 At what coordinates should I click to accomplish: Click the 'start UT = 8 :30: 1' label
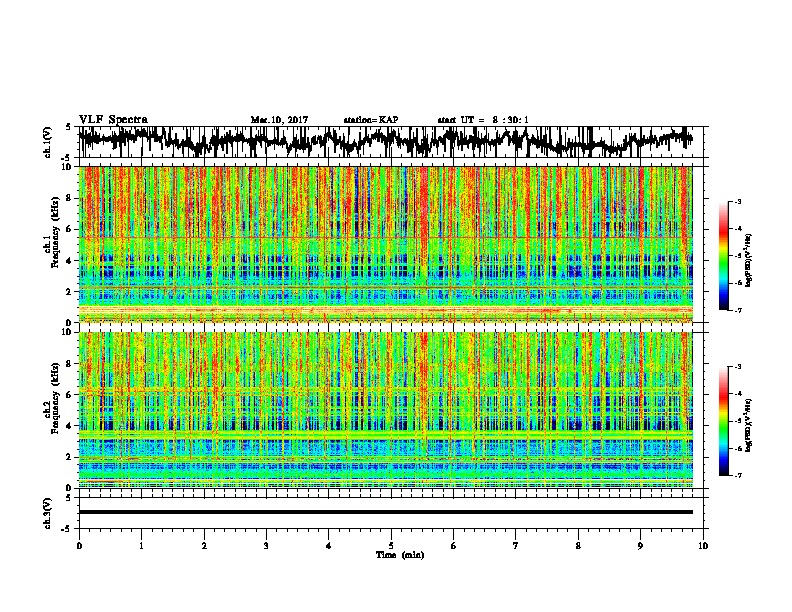pos(483,120)
